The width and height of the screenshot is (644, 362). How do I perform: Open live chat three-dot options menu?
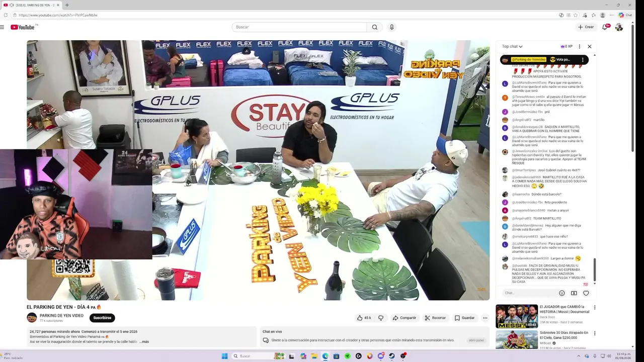[x=579, y=46]
